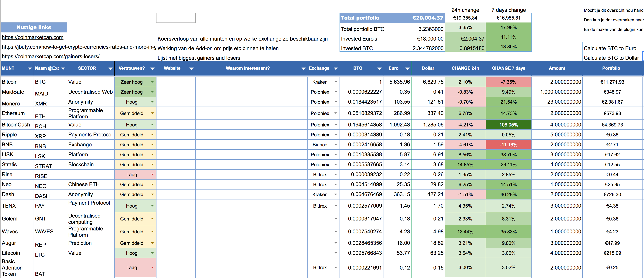644x278 pixels.
Task: Open the coinmarketcap.com link
Action: (32, 37)
